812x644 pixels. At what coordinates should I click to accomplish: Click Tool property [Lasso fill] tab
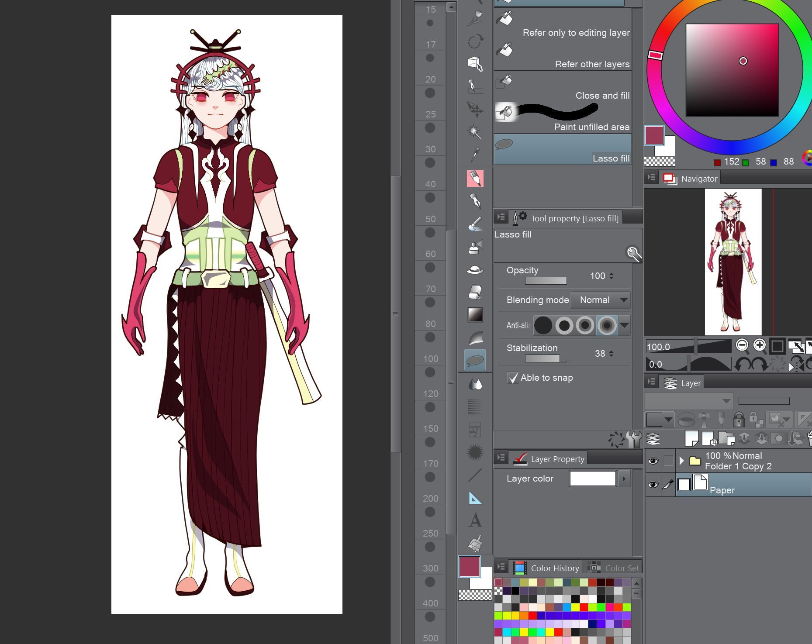[x=565, y=218]
